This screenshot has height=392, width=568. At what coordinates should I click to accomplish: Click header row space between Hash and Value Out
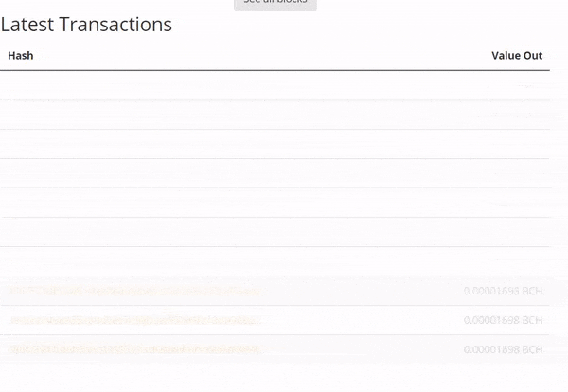(265, 56)
